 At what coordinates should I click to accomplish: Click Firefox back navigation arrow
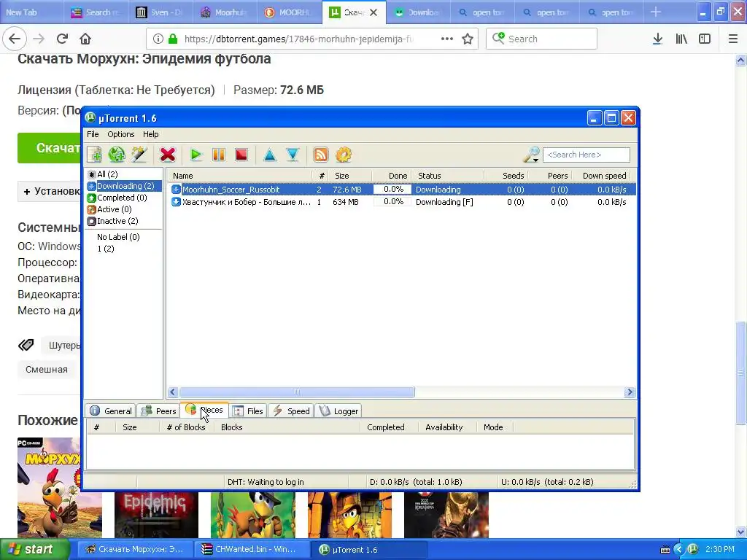15,39
